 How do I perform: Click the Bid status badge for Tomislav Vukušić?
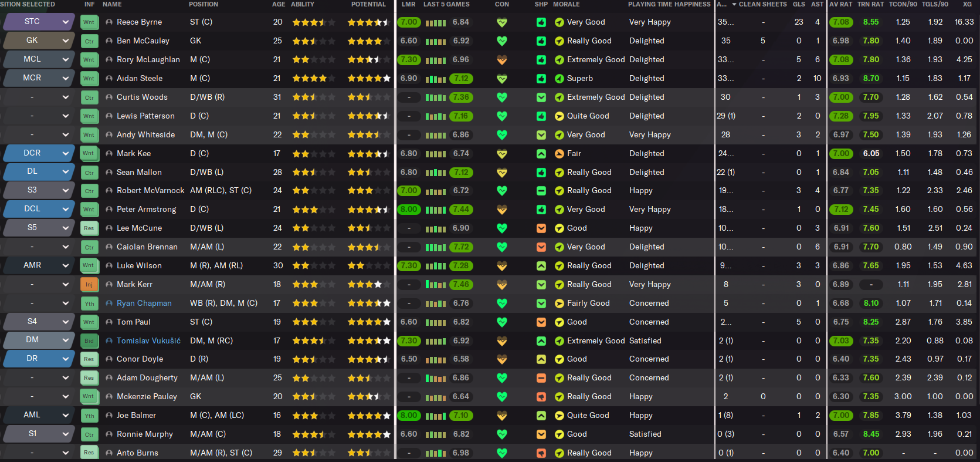(x=89, y=340)
